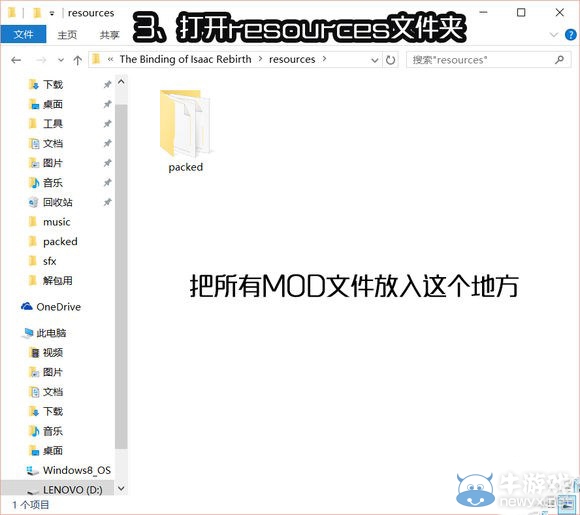Click pin icon next to 下载

[107, 85]
